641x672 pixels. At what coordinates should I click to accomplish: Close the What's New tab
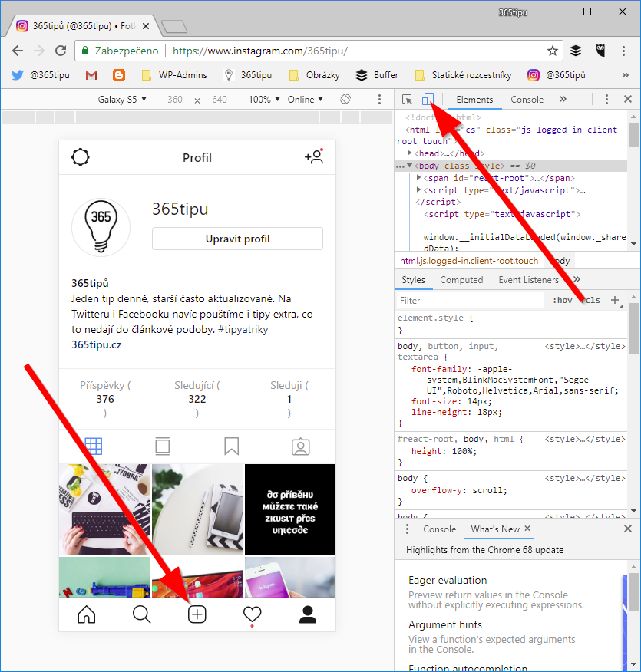click(527, 529)
